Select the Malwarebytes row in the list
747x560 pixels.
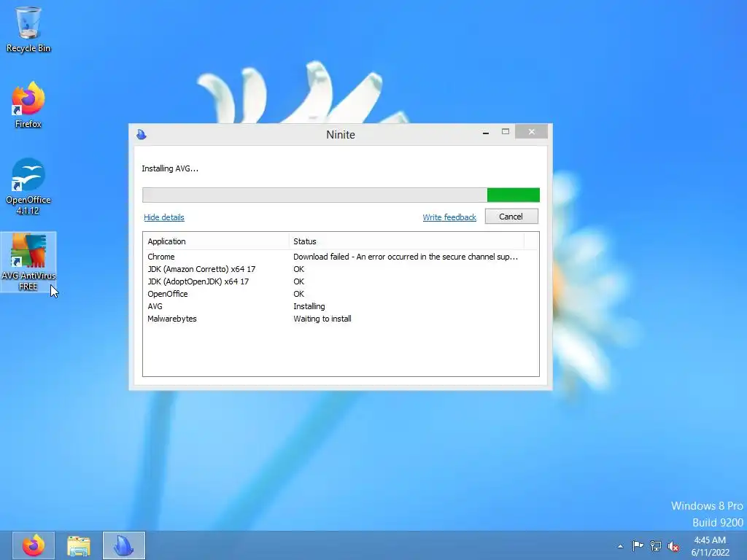(341, 319)
